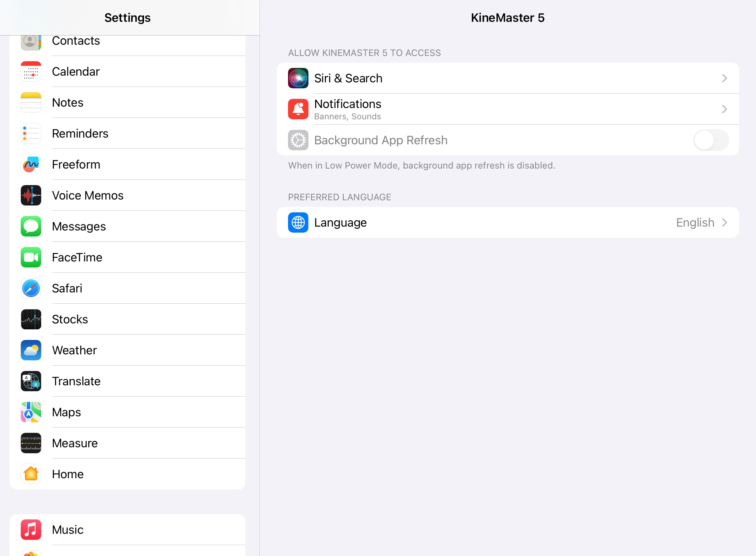
Task: Tap the Maps app icon
Action: [x=31, y=412]
